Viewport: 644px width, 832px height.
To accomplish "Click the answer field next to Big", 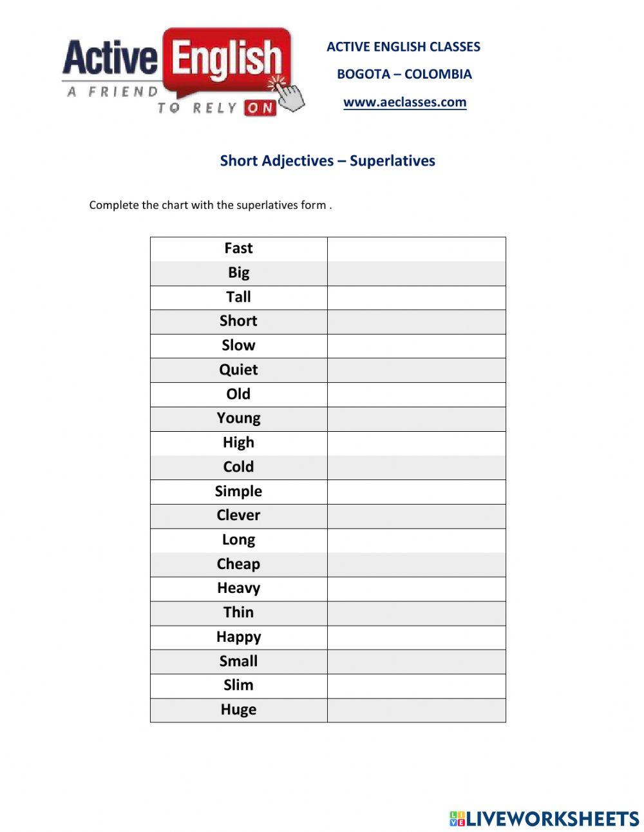I will pyautogui.click(x=416, y=273).
